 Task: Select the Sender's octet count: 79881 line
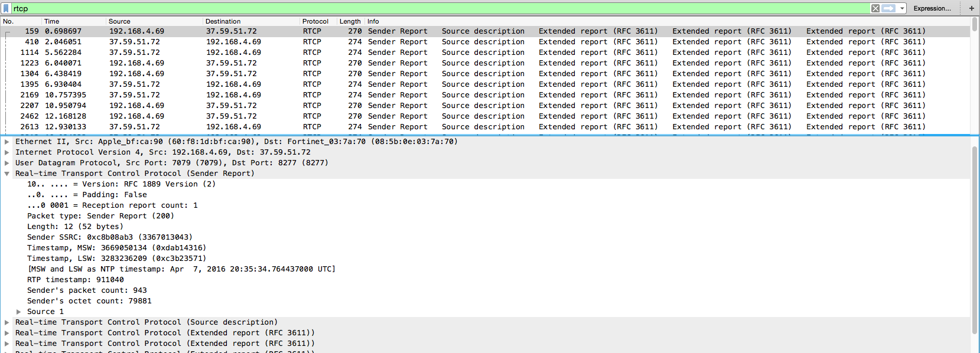point(89,301)
